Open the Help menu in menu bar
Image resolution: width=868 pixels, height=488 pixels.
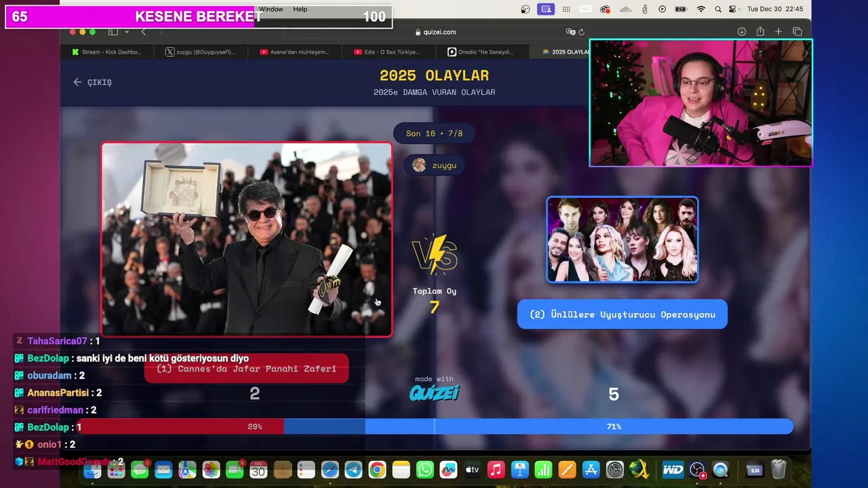click(300, 9)
